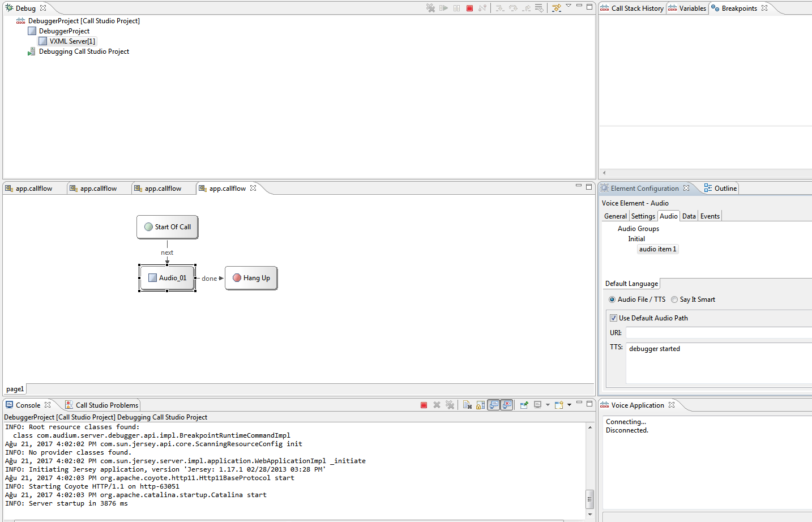The width and height of the screenshot is (812, 522).
Task: Click the Resume icon in Debug toolbar
Action: click(x=443, y=8)
